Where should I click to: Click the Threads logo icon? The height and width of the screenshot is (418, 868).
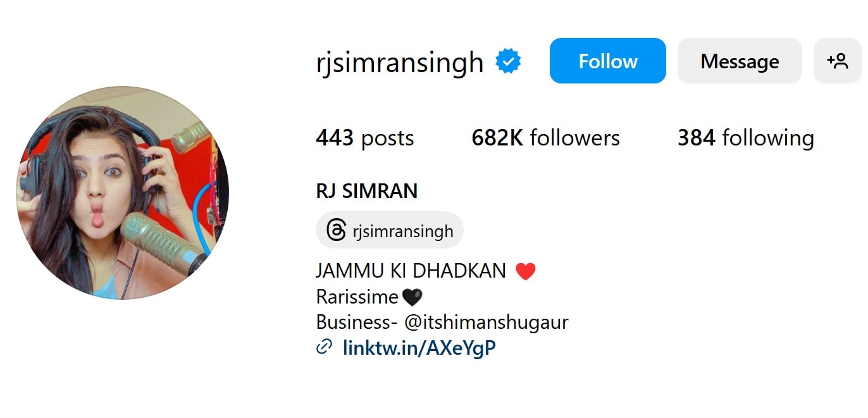337,230
